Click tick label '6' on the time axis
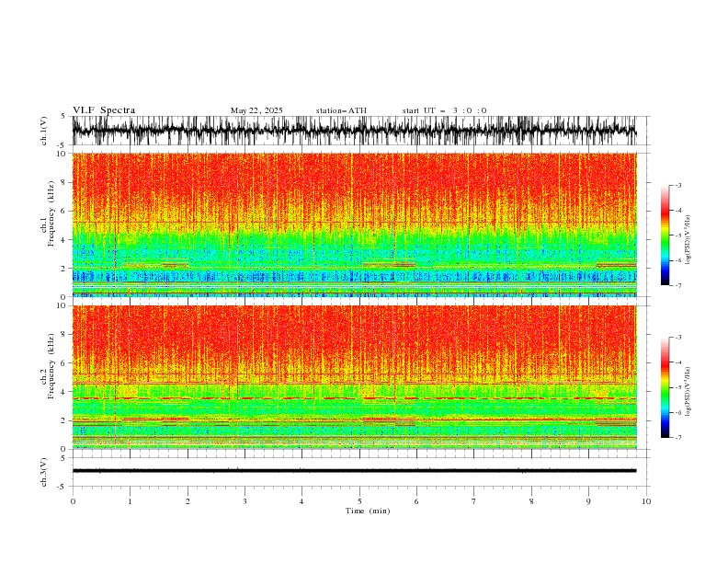The width and height of the screenshot is (728, 563). click(x=416, y=501)
